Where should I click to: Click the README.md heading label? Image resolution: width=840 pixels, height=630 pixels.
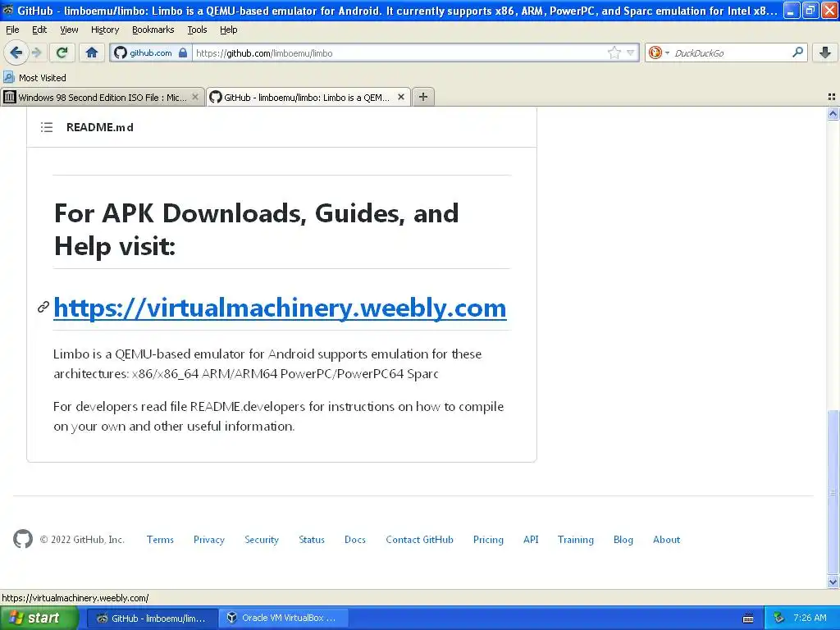99,127
